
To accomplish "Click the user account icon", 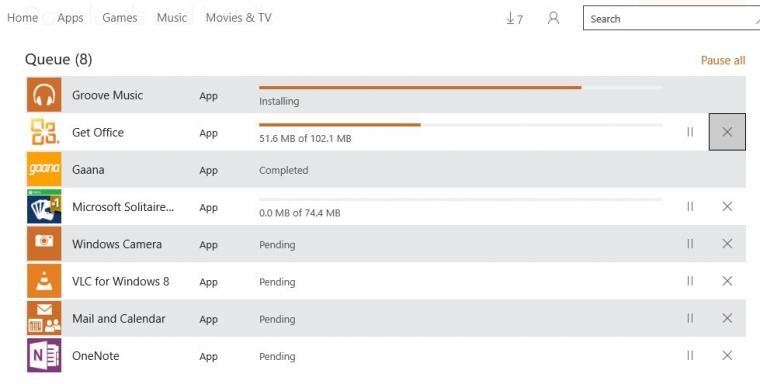I will [x=553, y=18].
